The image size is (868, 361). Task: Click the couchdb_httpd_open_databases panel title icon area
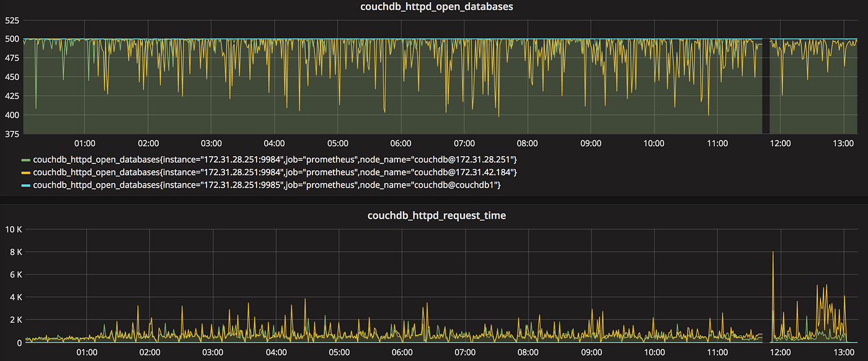click(x=436, y=7)
